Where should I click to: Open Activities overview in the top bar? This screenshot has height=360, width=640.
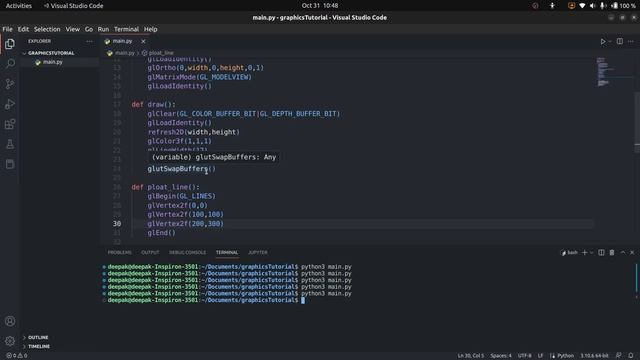[x=19, y=6]
